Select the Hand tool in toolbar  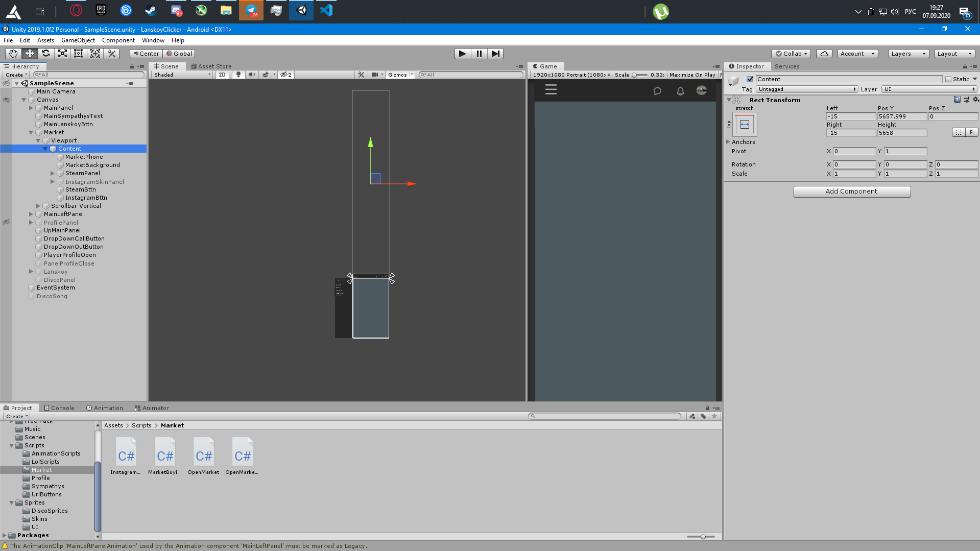(x=13, y=54)
